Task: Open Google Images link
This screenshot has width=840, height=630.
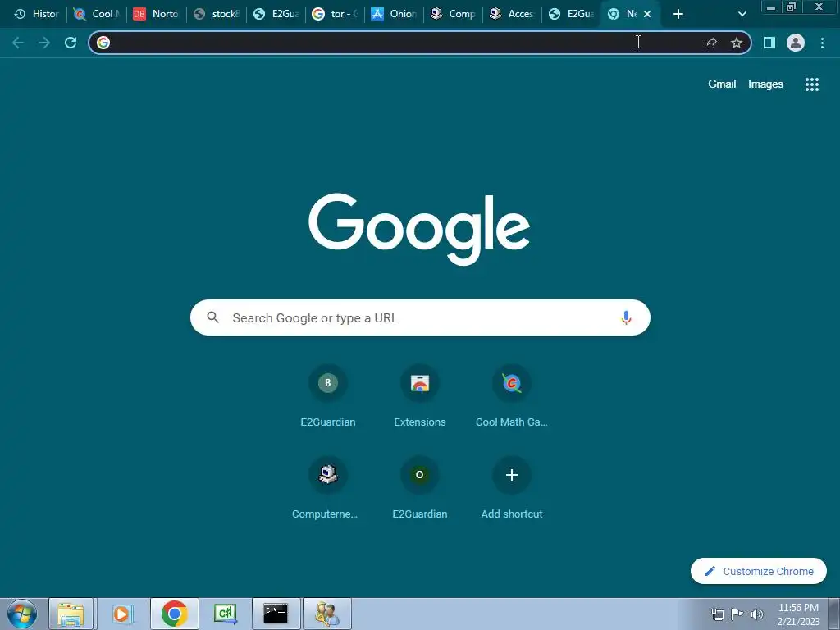Action: tap(765, 84)
